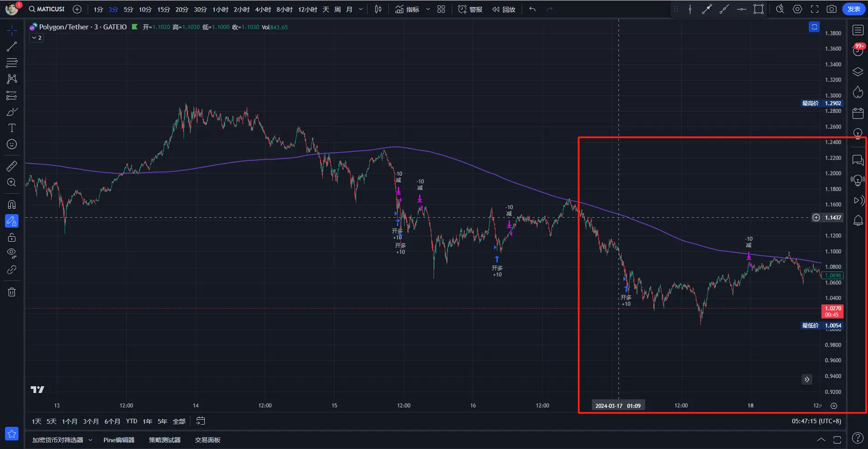Start bar replay with 回放
Screen dimensions: 868x449
(x=504, y=9)
